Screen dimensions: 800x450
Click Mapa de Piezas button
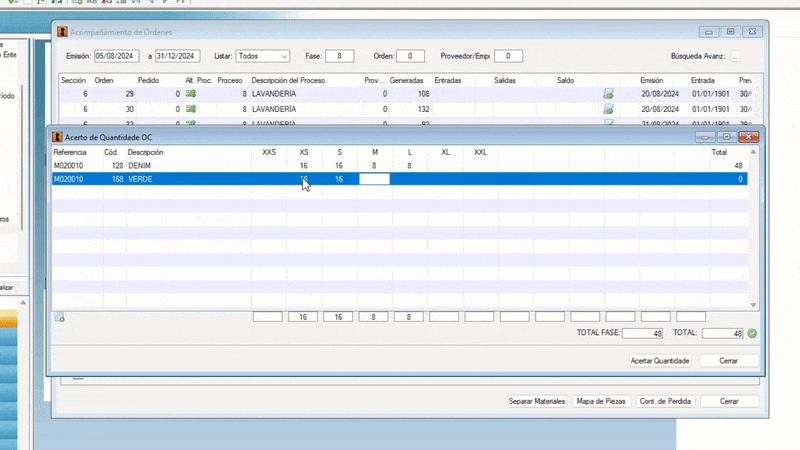point(601,401)
